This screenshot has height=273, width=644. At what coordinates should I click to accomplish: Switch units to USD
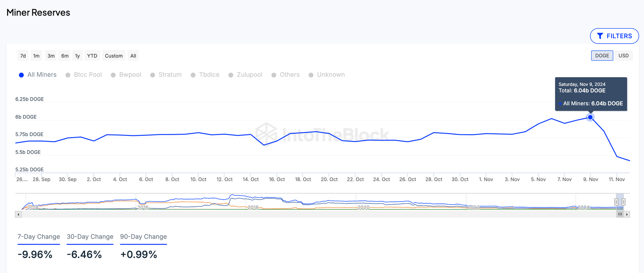point(623,55)
